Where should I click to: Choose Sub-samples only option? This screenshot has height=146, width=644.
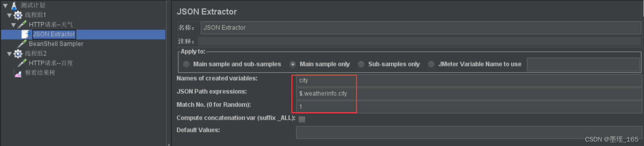[x=361, y=64]
